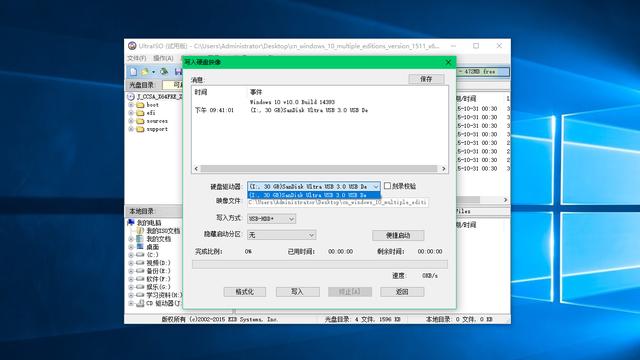Click the 保存 button in the dialog
The image size is (640, 360).
(x=426, y=79)
